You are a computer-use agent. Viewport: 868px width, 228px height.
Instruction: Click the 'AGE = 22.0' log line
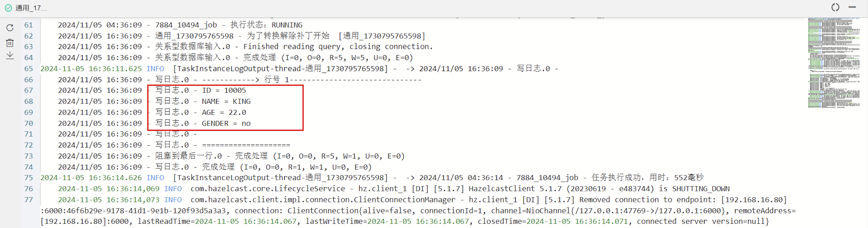(224, 112)
